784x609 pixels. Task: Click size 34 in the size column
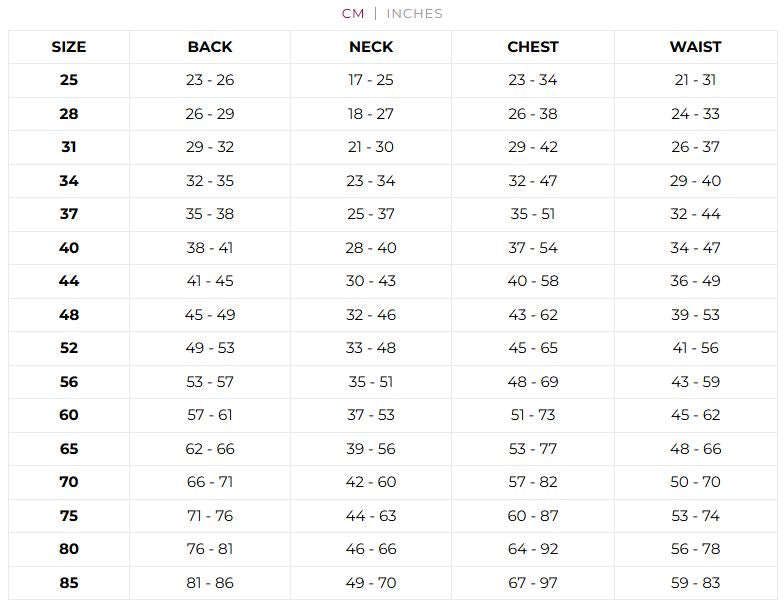[x=69, y=181]
